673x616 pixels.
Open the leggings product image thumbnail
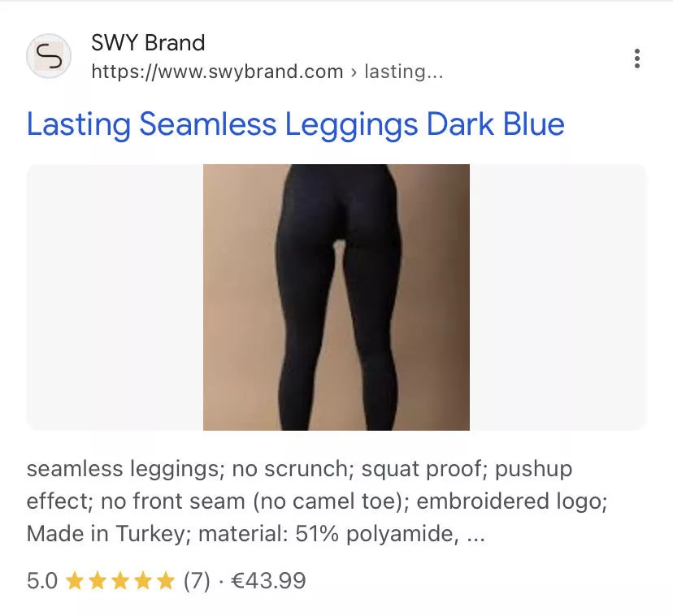[x=336, y=297]
